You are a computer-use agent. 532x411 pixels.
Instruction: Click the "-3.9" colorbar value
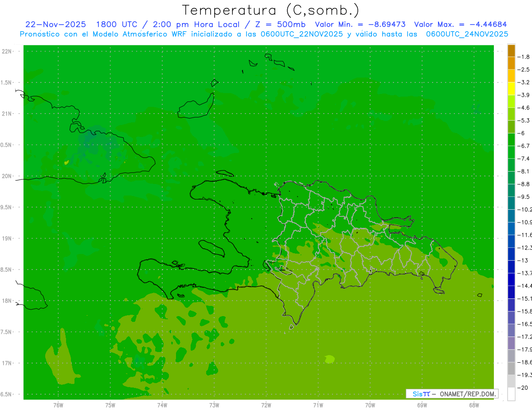click(524, 95)
